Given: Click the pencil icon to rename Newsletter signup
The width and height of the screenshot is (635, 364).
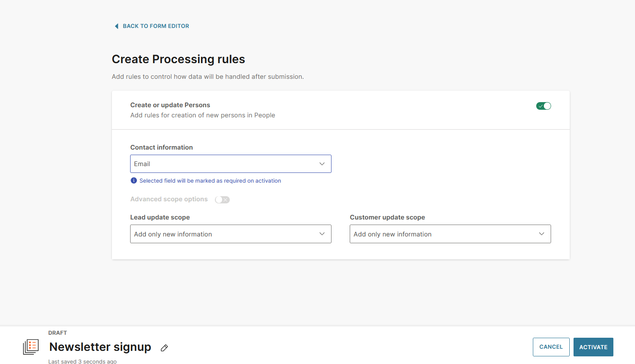Looking at the screenshot, I should pos(164,348).
